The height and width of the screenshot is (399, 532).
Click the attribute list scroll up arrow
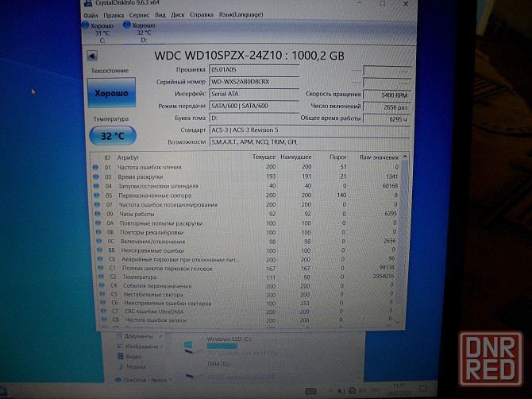click(x=404, y=157)
